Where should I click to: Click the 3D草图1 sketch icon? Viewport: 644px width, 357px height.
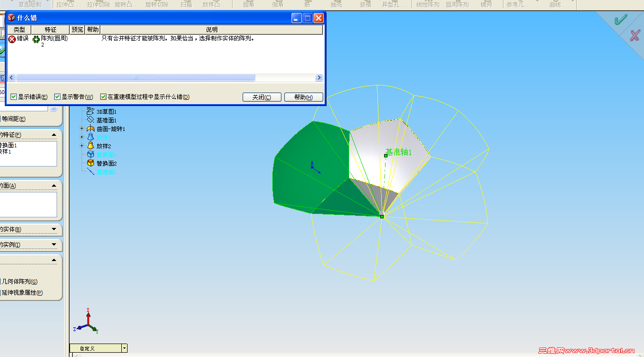(91, 111)
